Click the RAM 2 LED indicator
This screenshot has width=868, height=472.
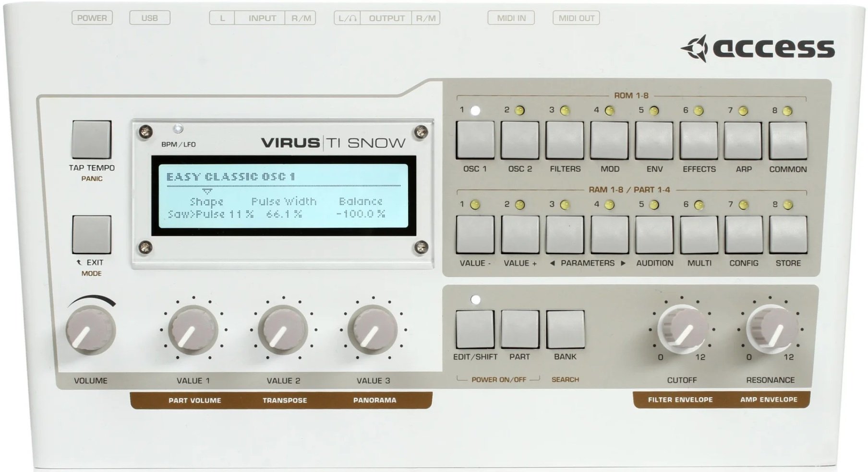pos(520,205)
